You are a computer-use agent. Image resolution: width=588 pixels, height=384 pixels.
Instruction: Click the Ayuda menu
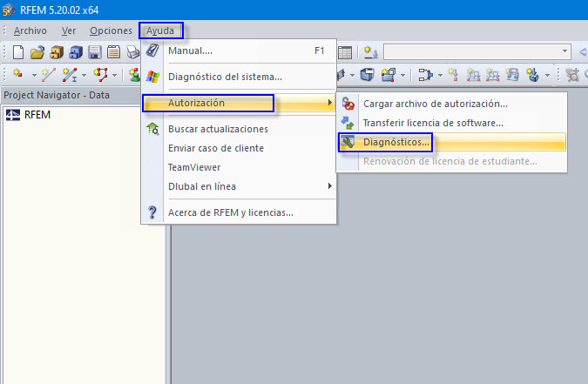[160, 30]
